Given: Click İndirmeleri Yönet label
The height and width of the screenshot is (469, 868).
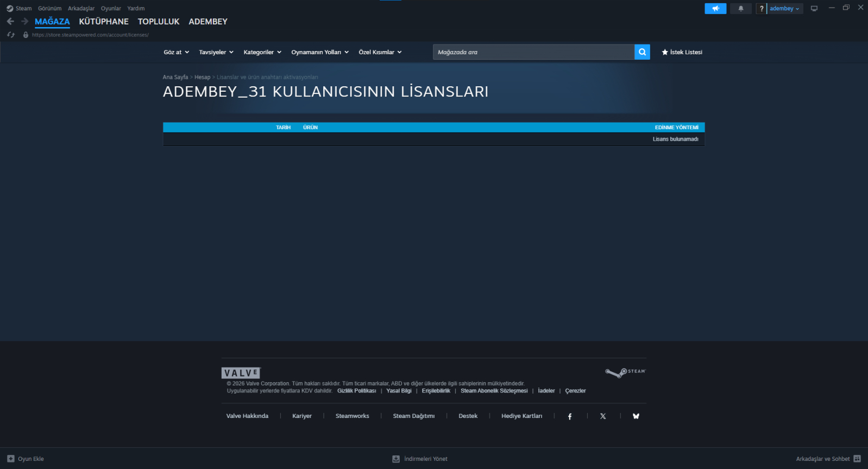Looking at the screenshot, I should (426, 459).
